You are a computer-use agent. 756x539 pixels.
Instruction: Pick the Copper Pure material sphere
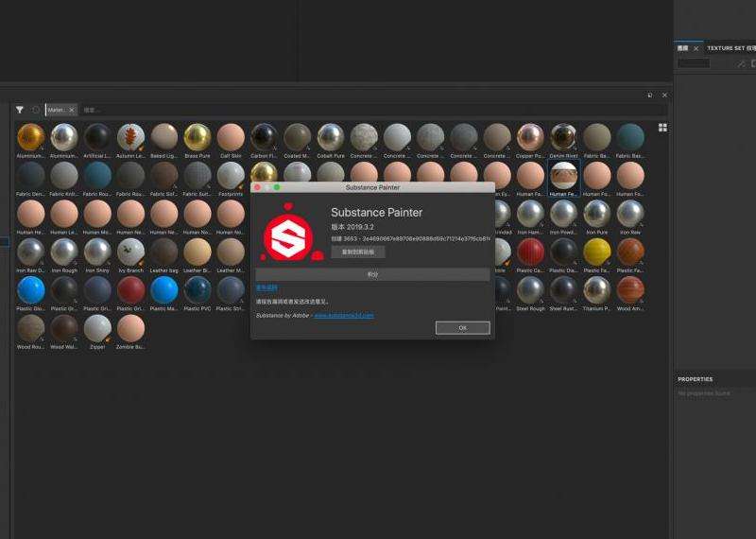point(530,137)
